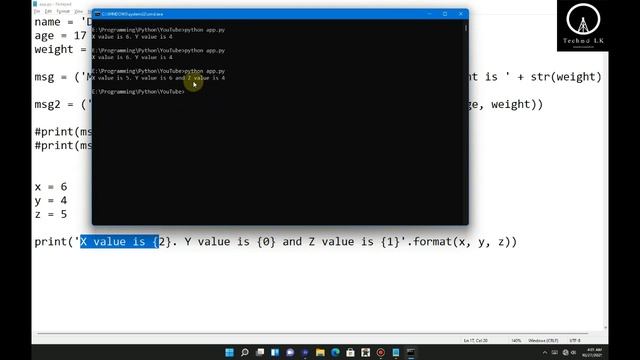The width and height of the screenshot is (640, 360).
Task: Click Notepad's horizontal scrollbar
Action: click(x=312, y=333)
